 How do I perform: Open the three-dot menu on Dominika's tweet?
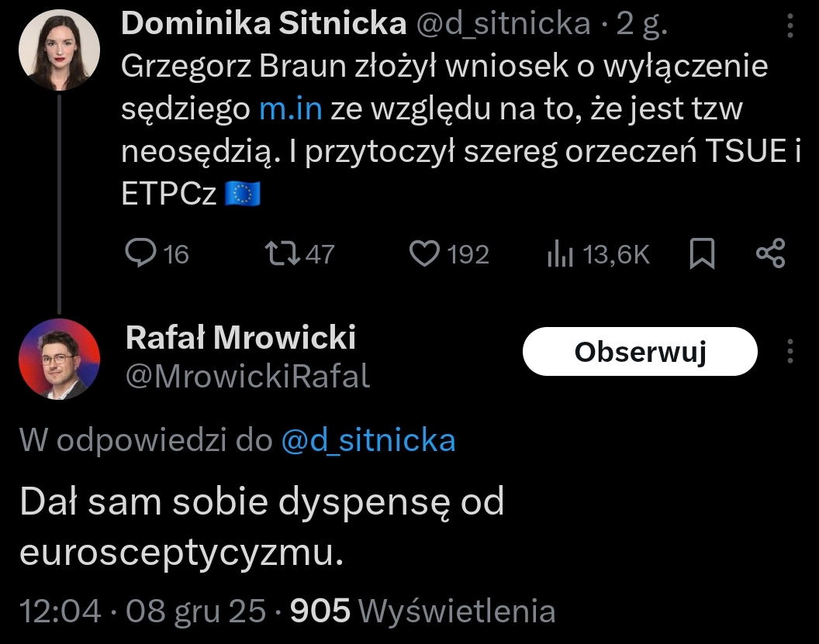(790, 27)
